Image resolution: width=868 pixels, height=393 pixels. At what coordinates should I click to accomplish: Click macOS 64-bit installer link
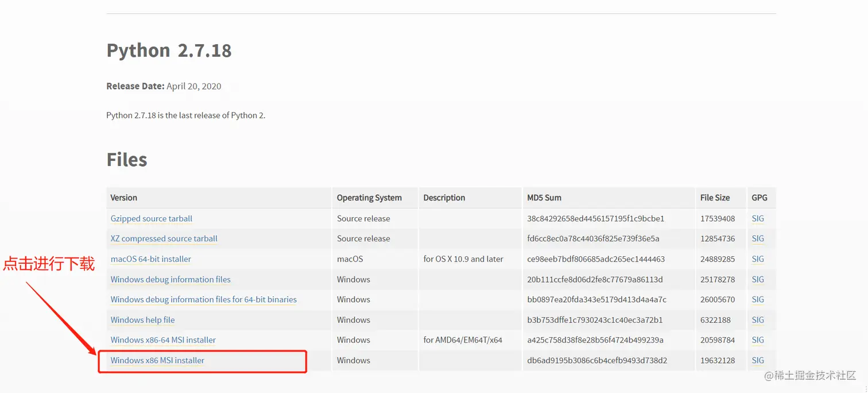coord(151,259)
